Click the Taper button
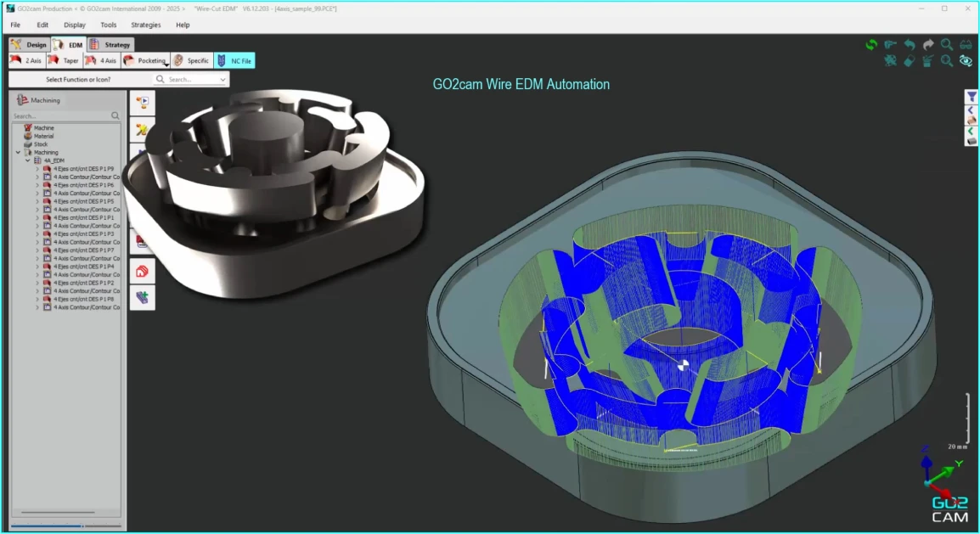This screenshot has height=534, width=980. (64, 60)
